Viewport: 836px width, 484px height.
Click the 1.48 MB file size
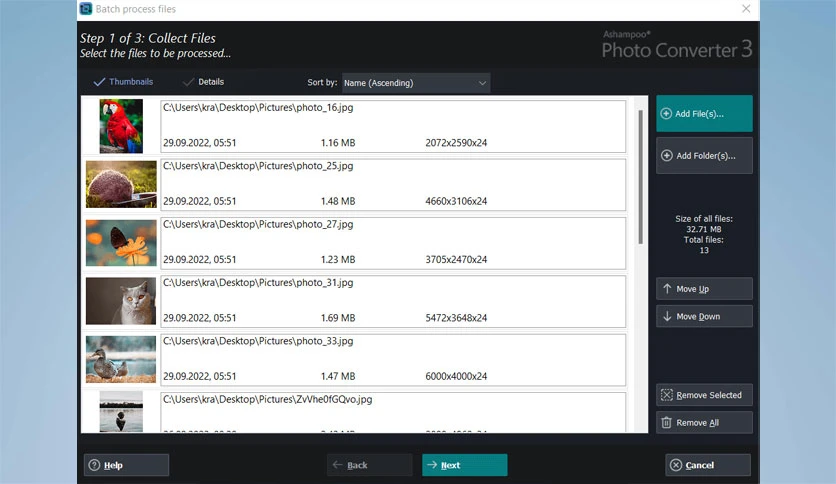338,201
